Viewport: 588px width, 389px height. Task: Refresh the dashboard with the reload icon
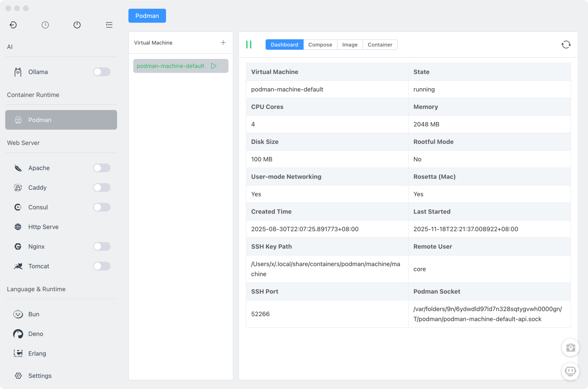[x=566, y=45]
